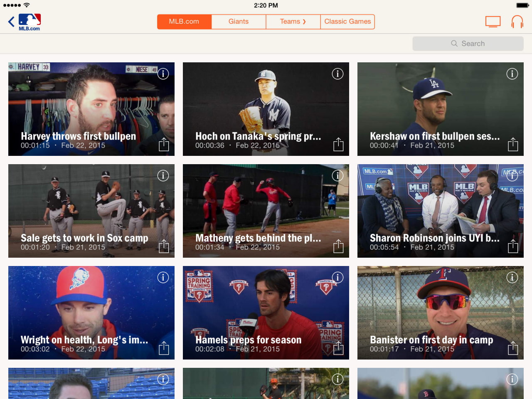Share the Sale gets to work video

click(x=164, y=246)
